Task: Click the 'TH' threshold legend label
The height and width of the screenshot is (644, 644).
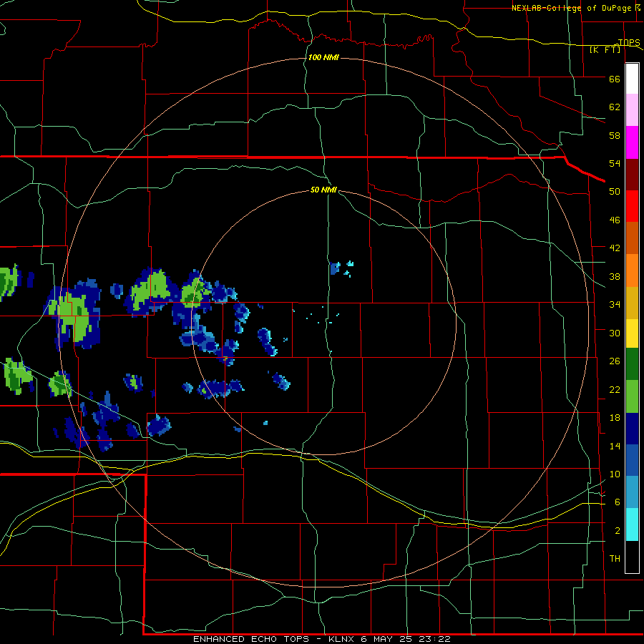Action: tap(615, 559)
